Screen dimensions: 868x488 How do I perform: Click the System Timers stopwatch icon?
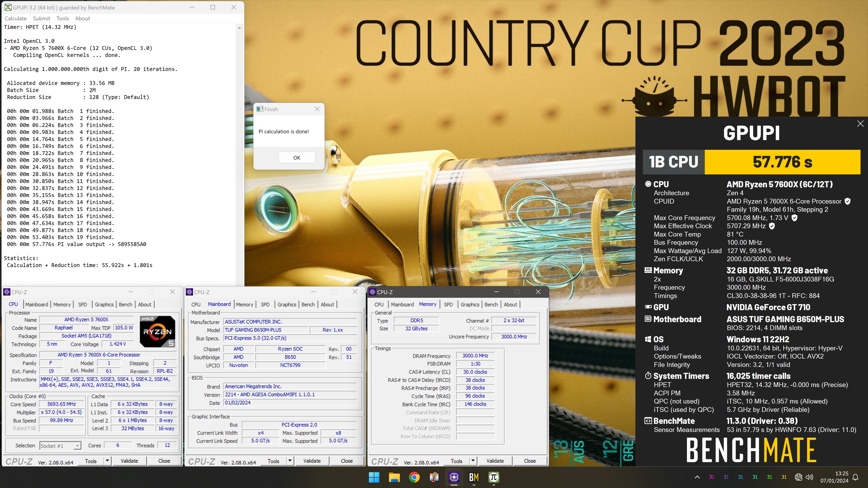(x=648, y=375)
